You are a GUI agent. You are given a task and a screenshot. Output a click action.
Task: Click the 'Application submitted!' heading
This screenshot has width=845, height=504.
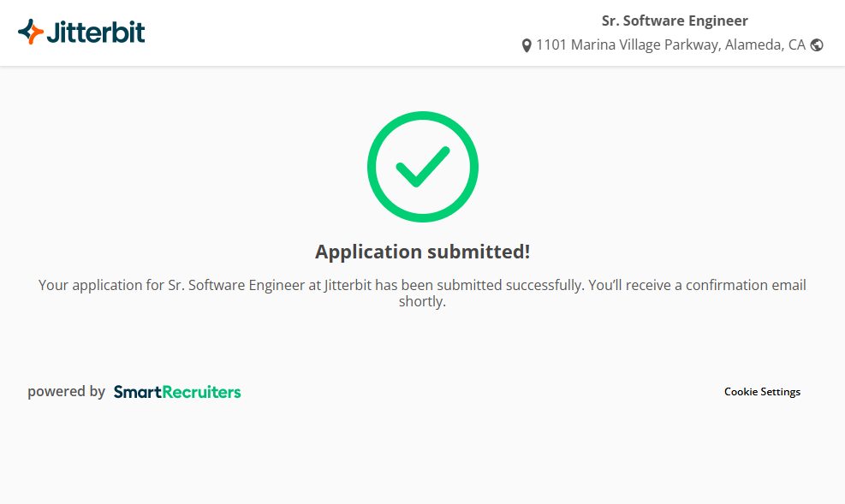(422, 252)
